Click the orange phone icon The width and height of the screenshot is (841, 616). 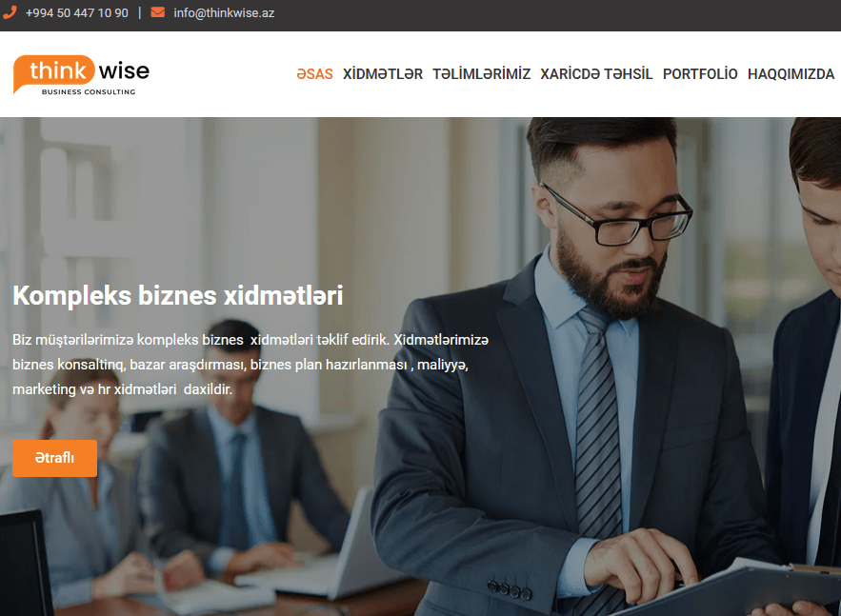tap(10, 12)
